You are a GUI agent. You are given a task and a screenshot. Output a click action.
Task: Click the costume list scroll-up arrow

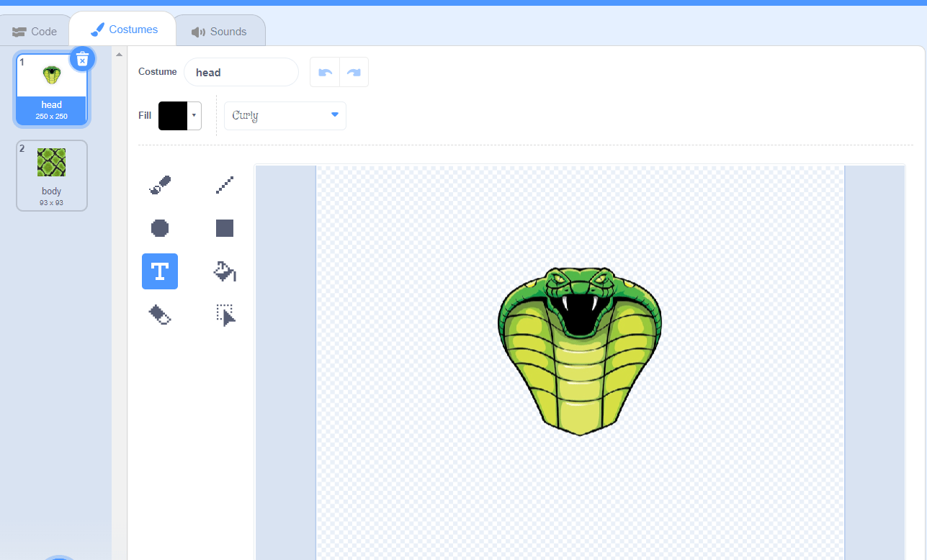[x=120, y=55]
